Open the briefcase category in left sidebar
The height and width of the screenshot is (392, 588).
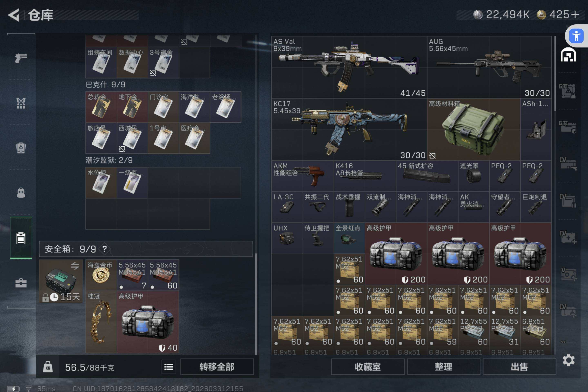(x=21, y=283)
